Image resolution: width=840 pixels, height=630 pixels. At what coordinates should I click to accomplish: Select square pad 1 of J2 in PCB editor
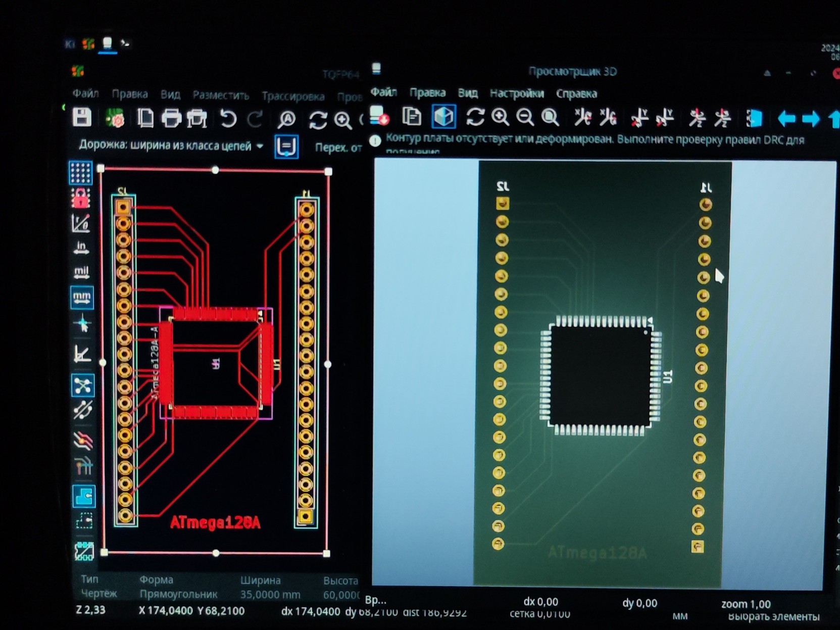click(123, 207)
